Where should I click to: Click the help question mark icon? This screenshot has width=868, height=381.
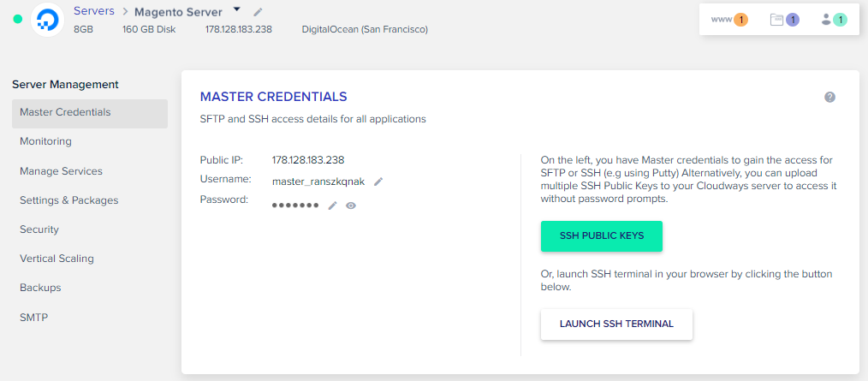[x=829, y=97]
